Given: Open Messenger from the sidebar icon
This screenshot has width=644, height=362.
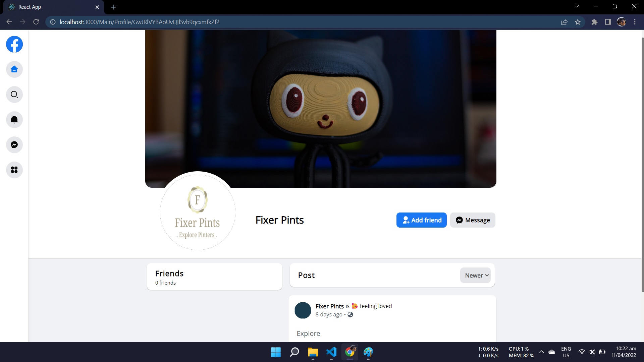Looking at the screenshot, I should (14, 145).
